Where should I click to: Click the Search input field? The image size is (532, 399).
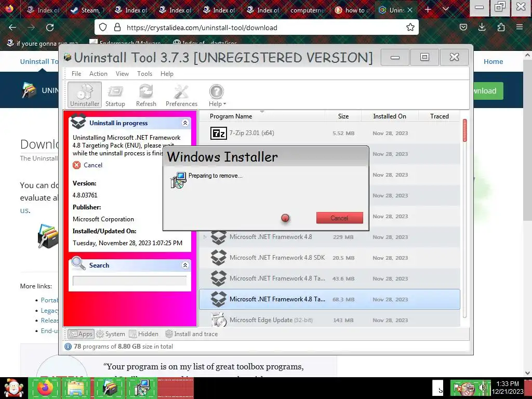[x=129, y=281]
